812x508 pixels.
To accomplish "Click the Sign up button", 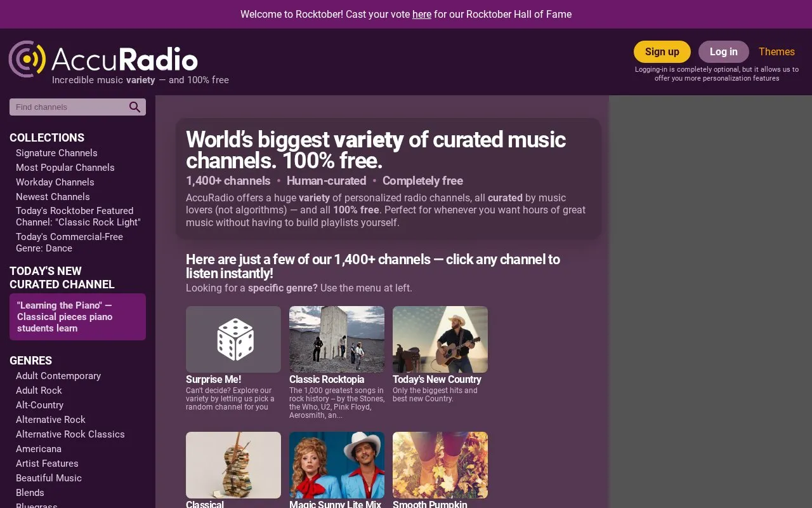I will tap(662, 51).
